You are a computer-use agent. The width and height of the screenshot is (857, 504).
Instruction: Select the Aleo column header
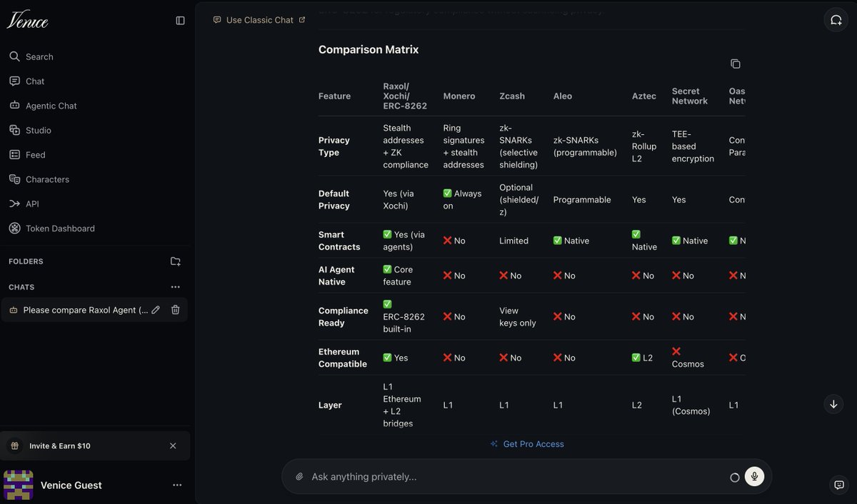[563, 96]
